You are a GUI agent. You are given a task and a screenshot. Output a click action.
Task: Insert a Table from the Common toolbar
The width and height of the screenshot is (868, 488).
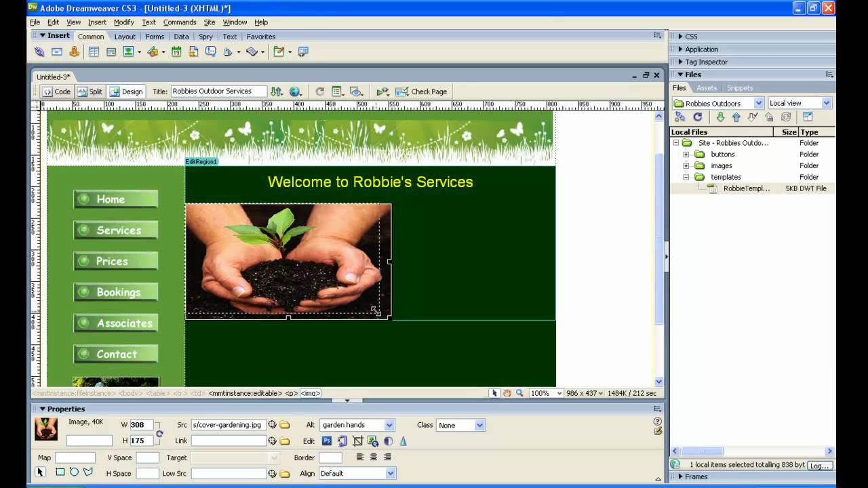[94, 52]
